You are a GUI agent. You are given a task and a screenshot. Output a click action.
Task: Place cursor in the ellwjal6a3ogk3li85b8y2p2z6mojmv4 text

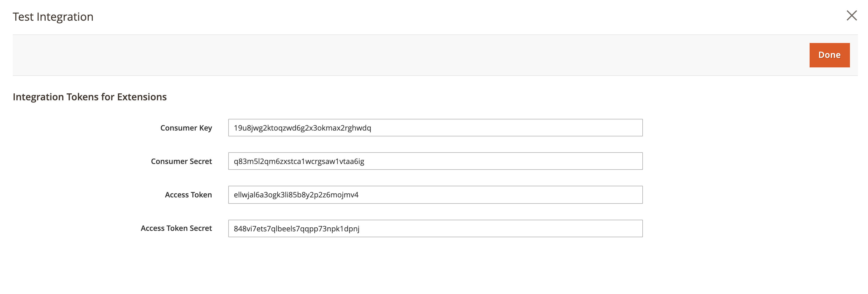point(296,195)
